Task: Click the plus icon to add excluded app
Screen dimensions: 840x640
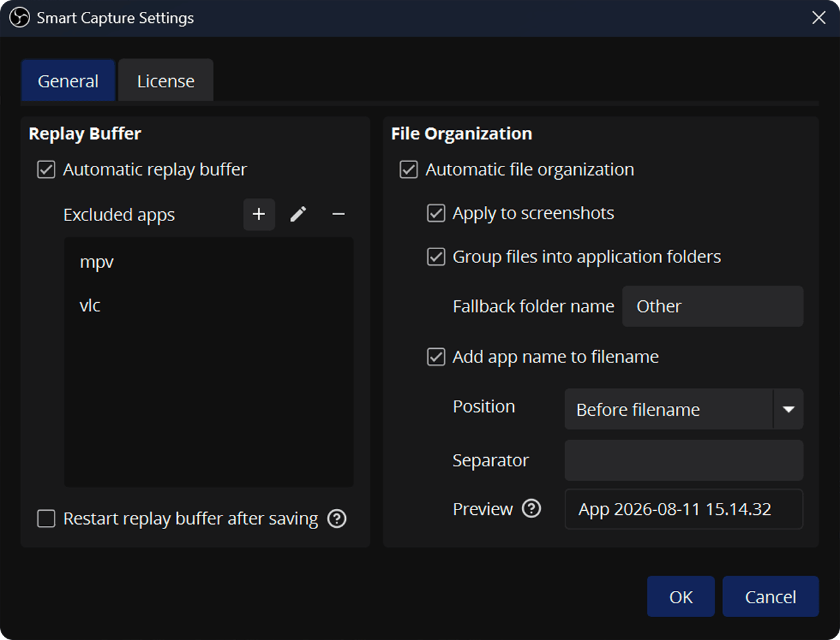Action: tap(259, 214)
